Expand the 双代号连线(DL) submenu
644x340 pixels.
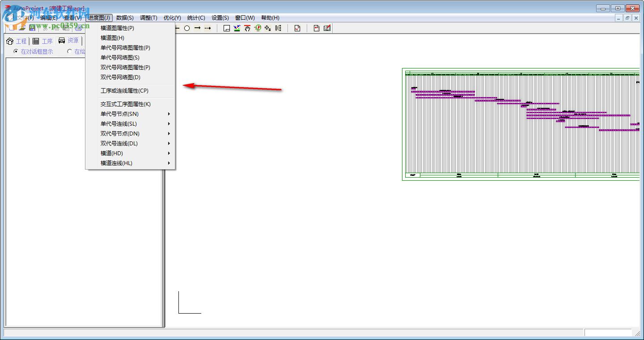pyautogui.click(x=130, y=143)
